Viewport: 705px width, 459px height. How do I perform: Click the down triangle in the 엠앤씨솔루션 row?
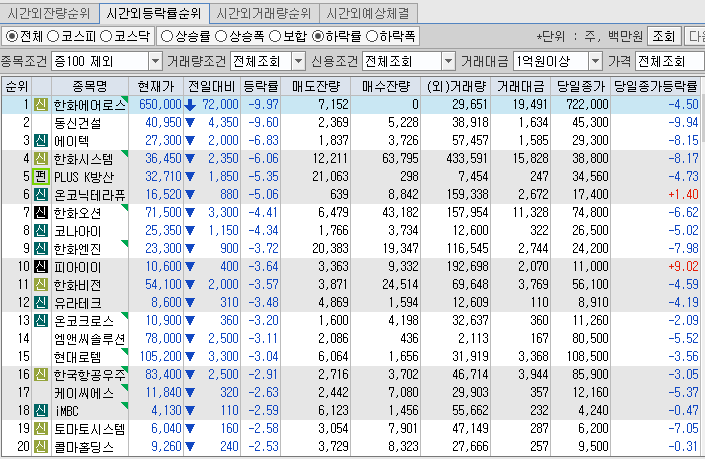(x=190, y=338)
